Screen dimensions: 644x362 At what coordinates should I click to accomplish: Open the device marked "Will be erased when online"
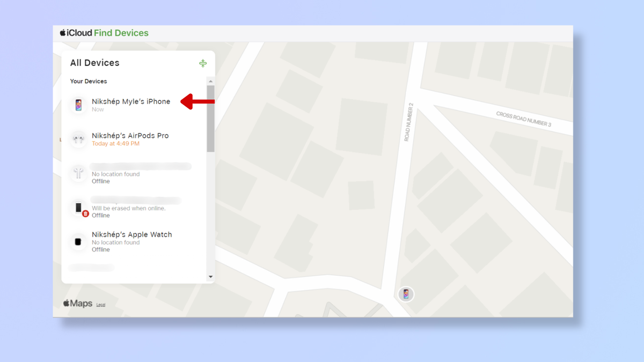(x=128, y=208)
